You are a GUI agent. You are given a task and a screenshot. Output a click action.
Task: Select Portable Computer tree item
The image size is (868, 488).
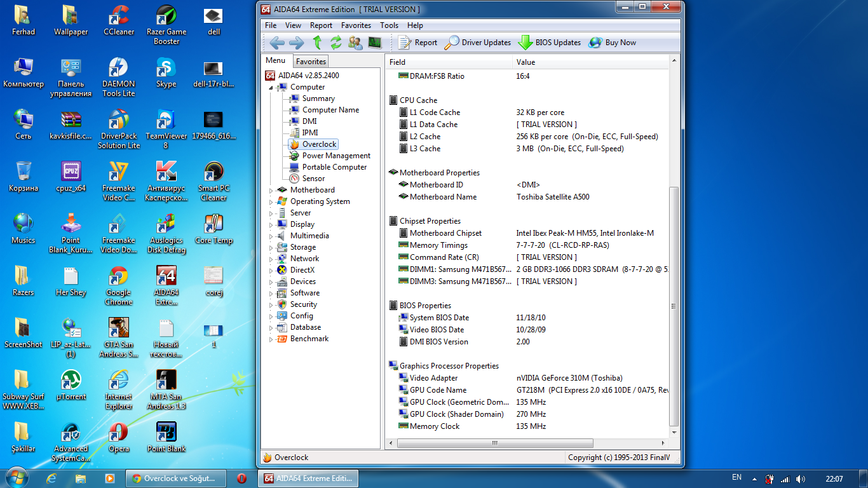click(x=334, y=167)
